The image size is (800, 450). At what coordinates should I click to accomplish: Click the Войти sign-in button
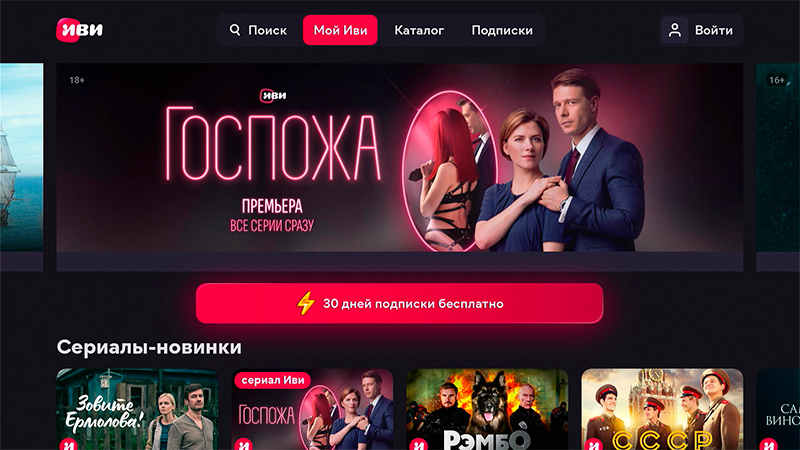click(701, 30)
